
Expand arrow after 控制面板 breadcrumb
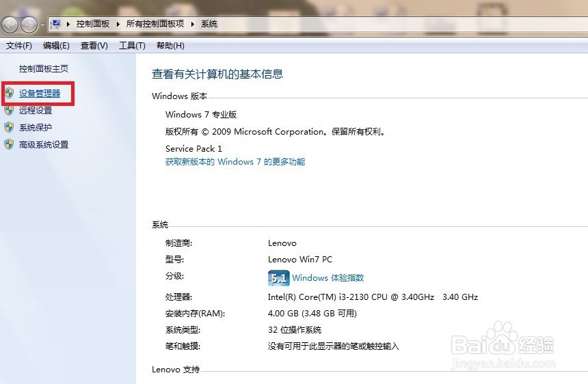(x=118, y=24)
